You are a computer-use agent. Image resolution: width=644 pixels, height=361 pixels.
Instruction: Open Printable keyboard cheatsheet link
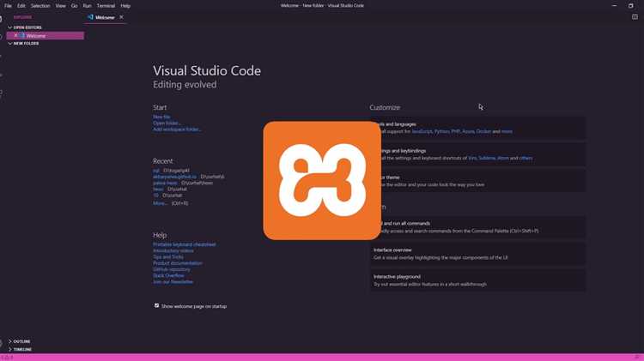[185, 244]
